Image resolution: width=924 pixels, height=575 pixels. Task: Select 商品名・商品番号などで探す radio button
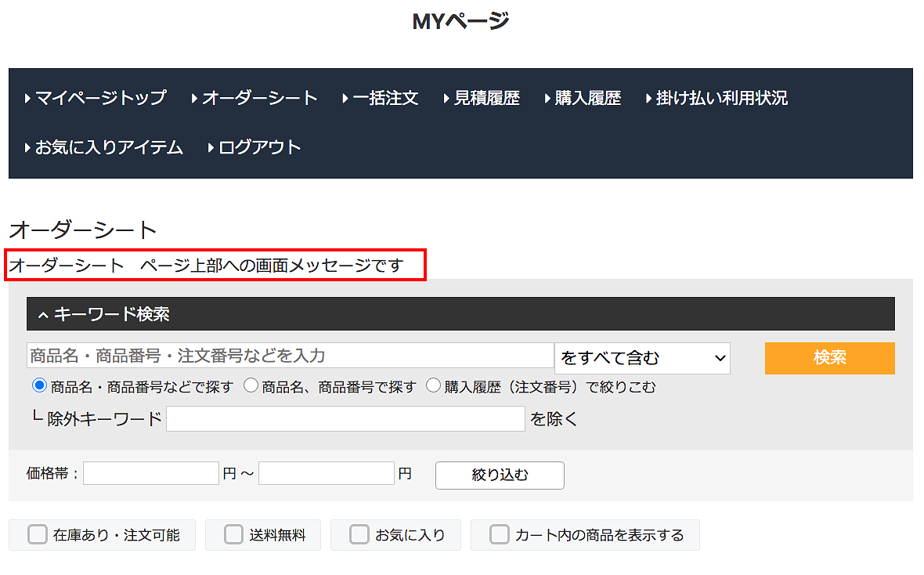point(39,385)
